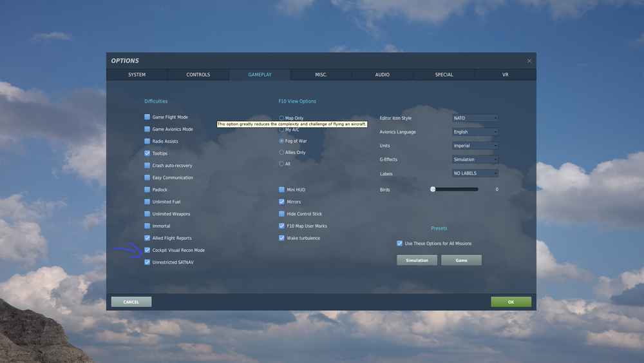Screen dimensions: 644x363
Task: Uncheck Use These Options for All Missions
Action: pyautogui.click(x=400, y=243)
